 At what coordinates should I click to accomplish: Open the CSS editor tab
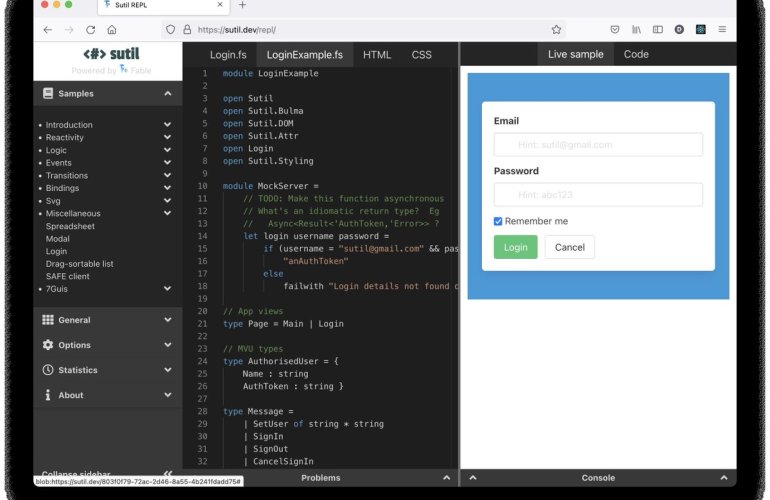coord(421,55)
